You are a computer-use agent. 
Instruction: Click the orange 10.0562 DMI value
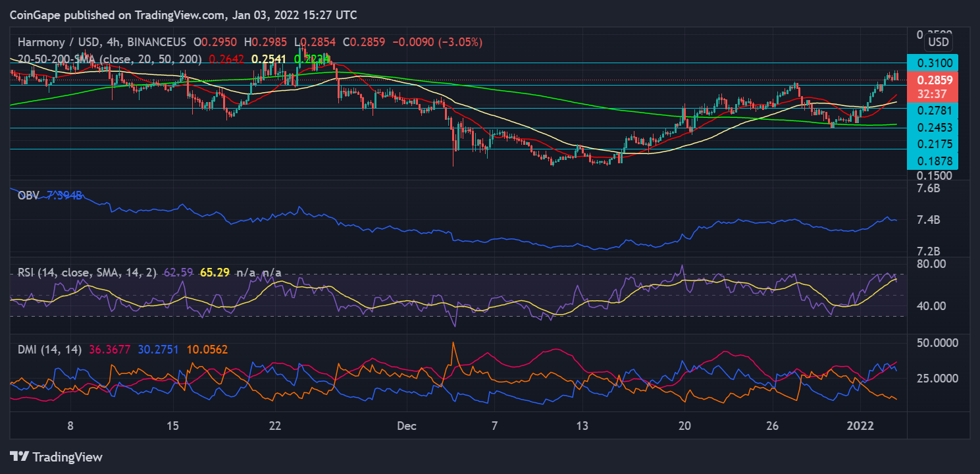(207, 350)
